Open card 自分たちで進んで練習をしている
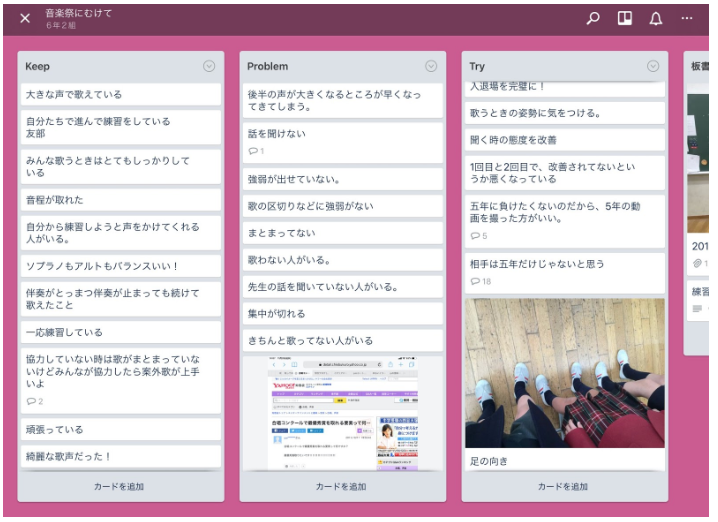This screenshot has height=522, width=718. [121, 127]
